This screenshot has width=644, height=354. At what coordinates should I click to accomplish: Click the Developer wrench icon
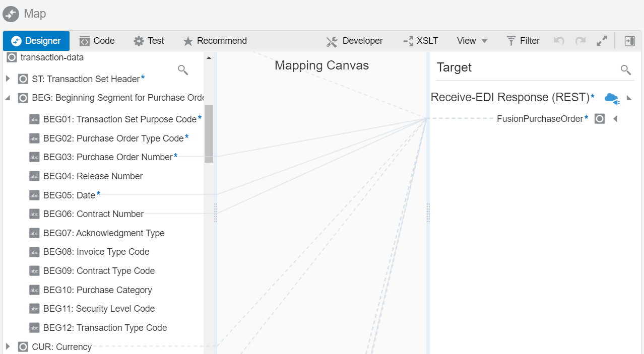point(332,41)
